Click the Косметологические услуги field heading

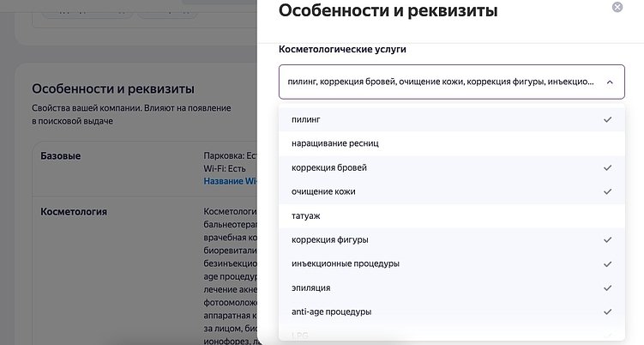pos(342,49)
